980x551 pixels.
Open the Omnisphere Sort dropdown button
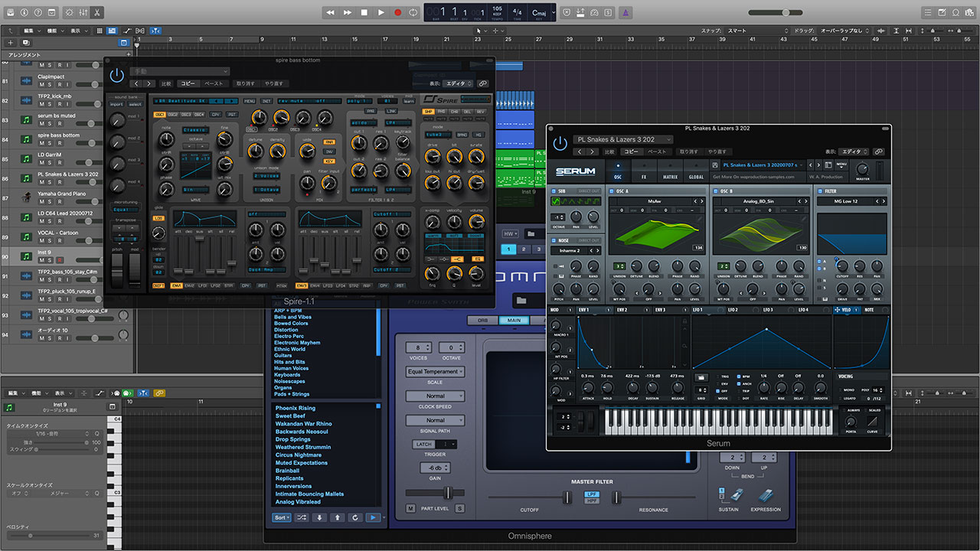[x=281, y=517]
